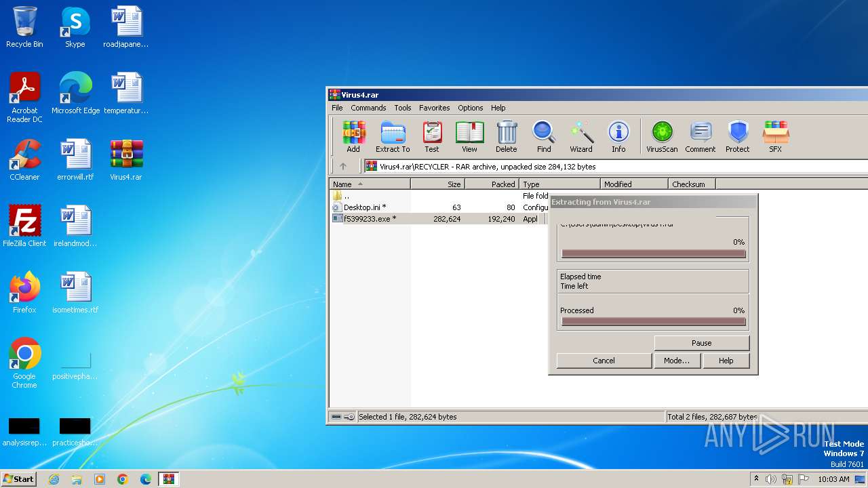Open the Options menu

click(470, 108)
